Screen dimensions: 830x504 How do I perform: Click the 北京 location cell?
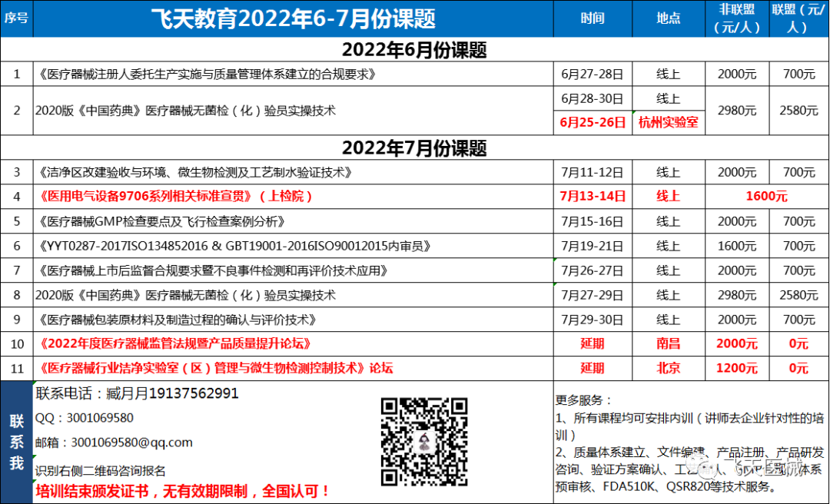[669, 368]
